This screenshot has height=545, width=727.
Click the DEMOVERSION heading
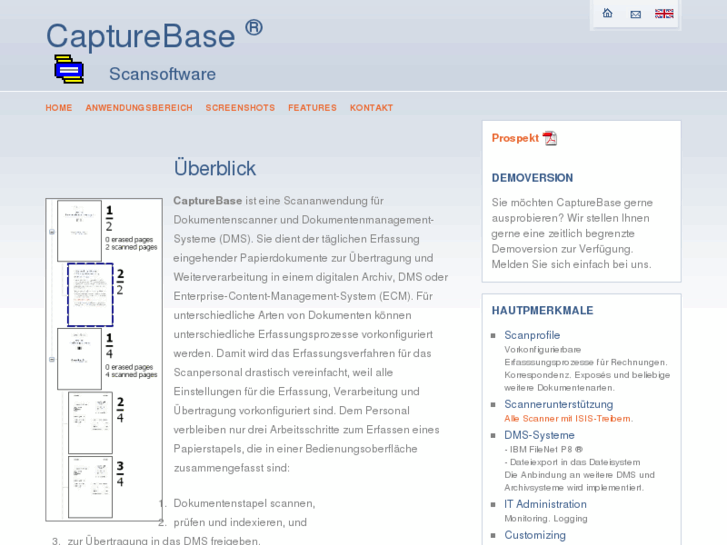532,178
